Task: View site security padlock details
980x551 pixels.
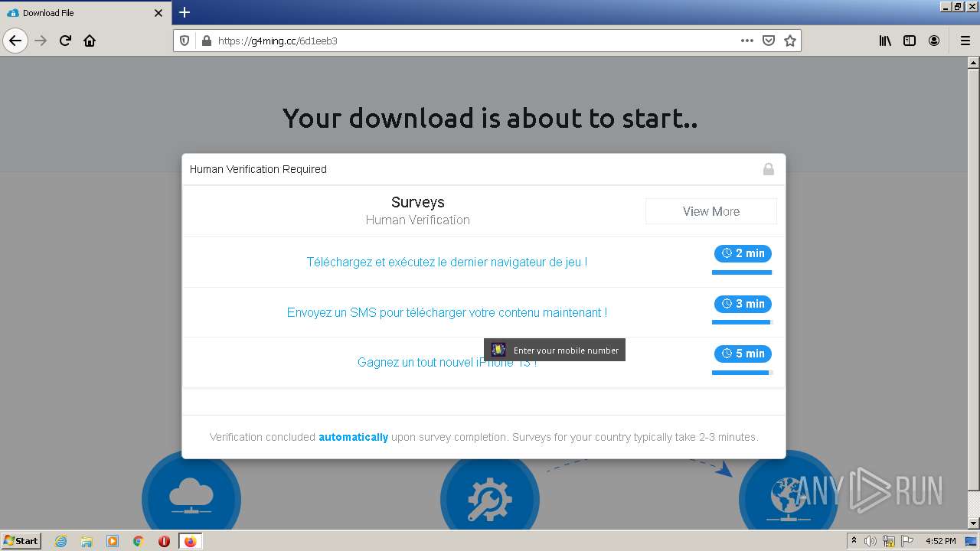Action: [205, 41]
